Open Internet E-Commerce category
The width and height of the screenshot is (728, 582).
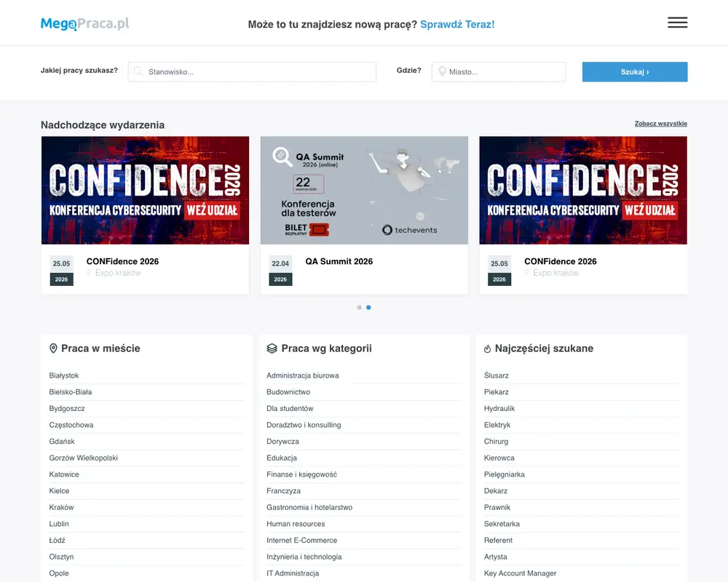click(x=302, y=541)
